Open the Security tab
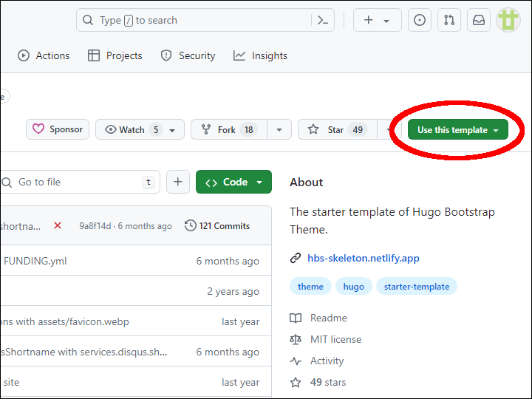 (x=188, y=55)
